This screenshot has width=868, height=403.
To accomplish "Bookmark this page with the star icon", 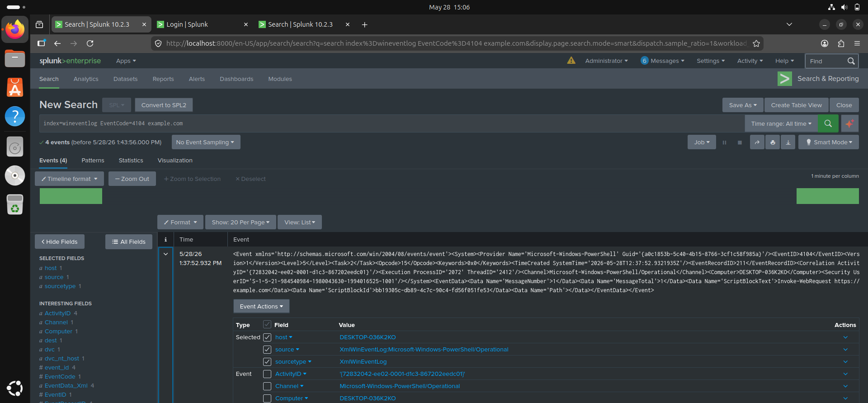I will point(756,43).
